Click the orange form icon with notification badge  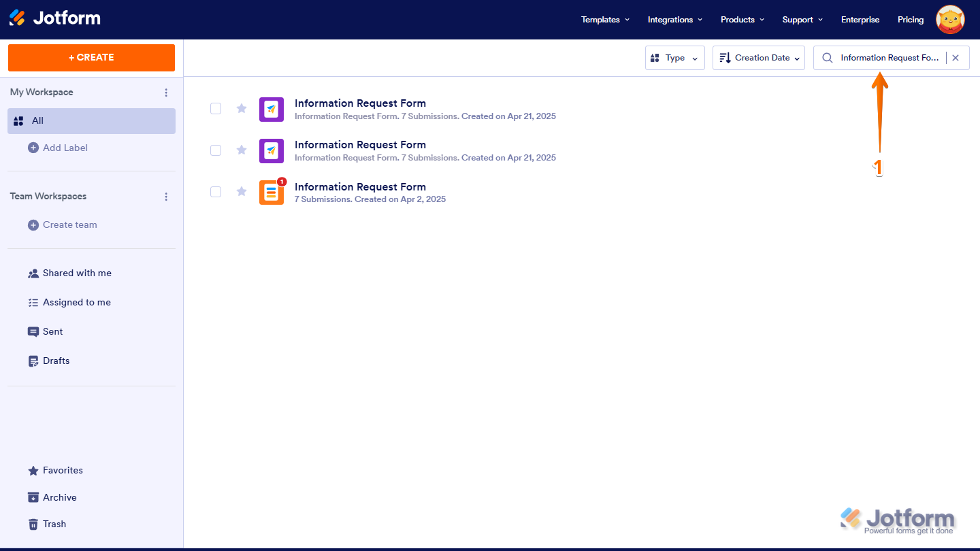pos(272,192)
